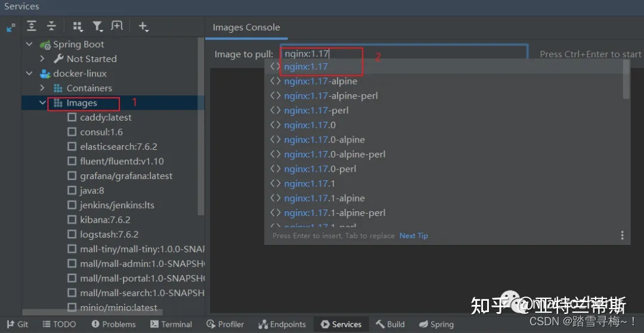
Task: Expand the Containers node
Action: point(42,88)
